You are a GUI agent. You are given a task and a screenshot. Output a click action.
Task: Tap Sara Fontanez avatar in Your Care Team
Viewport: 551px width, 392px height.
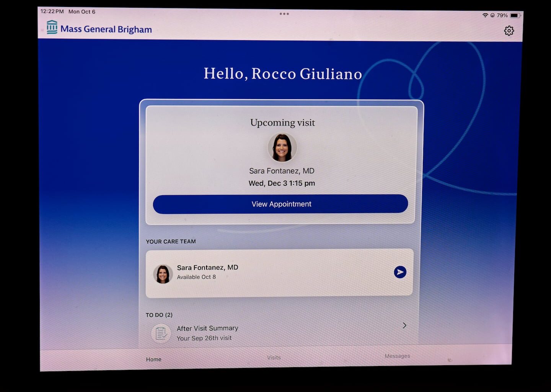pyautogui.click(x=163, y=274)
